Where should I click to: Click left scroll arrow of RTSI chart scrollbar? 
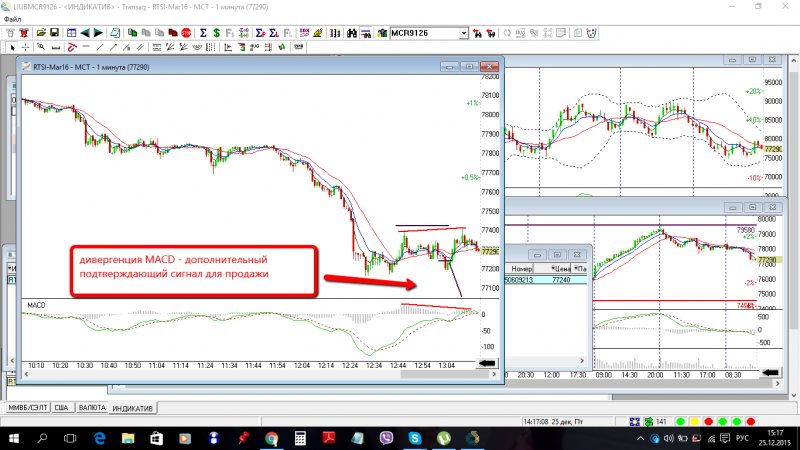[26, 374]
